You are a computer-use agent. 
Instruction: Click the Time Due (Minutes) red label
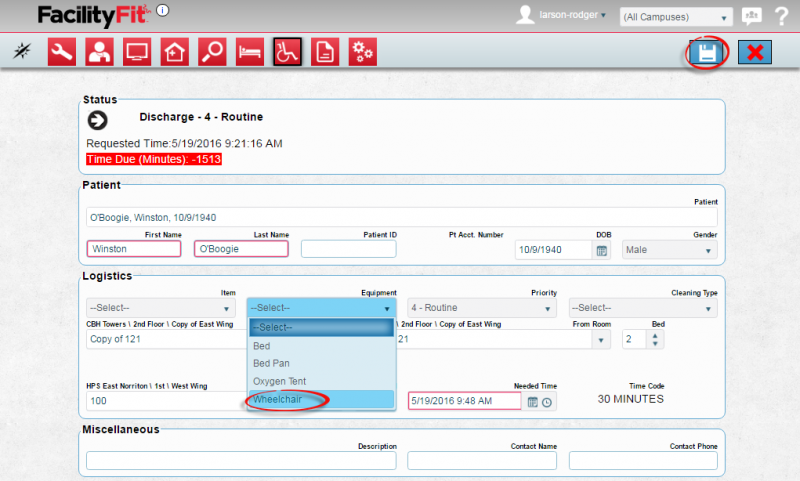pyautogui.click(x=154, y=159)
